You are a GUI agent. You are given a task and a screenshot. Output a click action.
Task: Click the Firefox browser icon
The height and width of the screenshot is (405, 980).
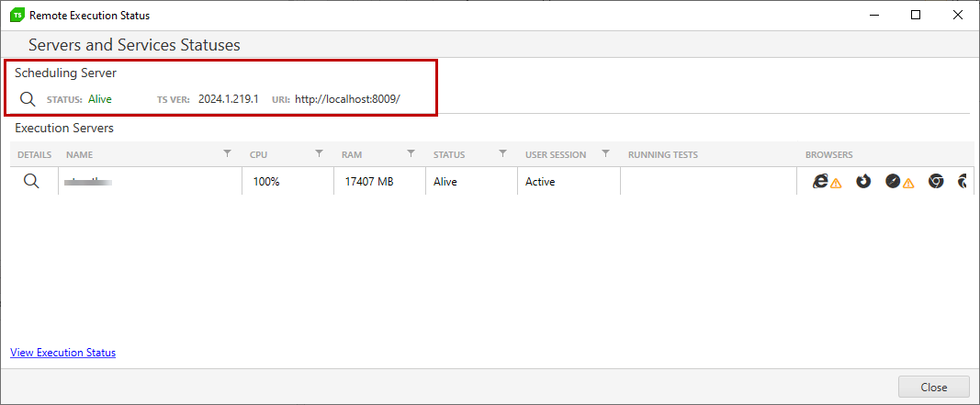[x=863, y=181]
